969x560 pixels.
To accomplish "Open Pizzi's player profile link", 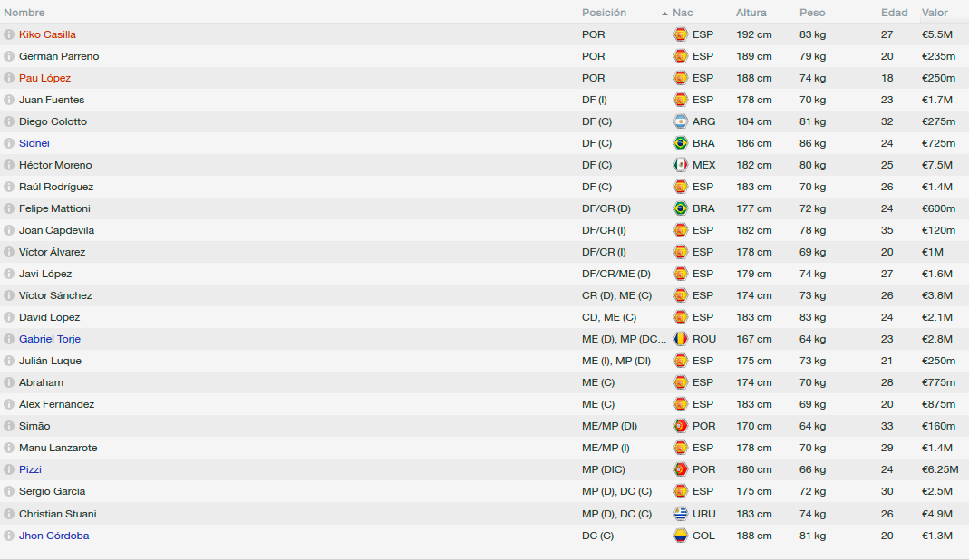I will pyautogui.click(x=30, y=469).
